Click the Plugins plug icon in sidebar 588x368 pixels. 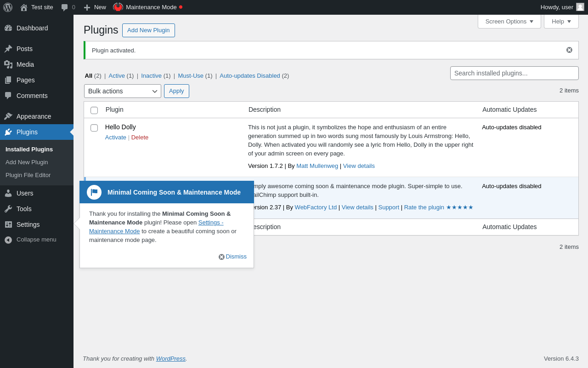coord(8,132)
